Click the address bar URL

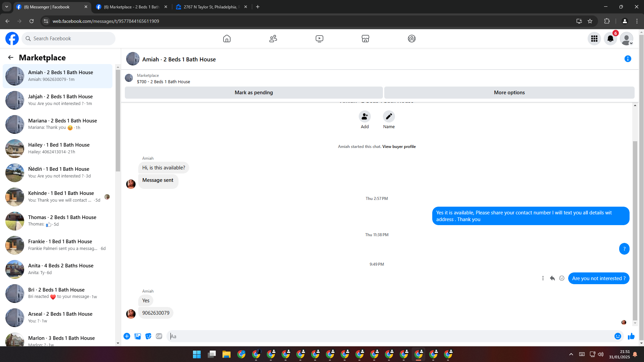click(x=106, y=21)
